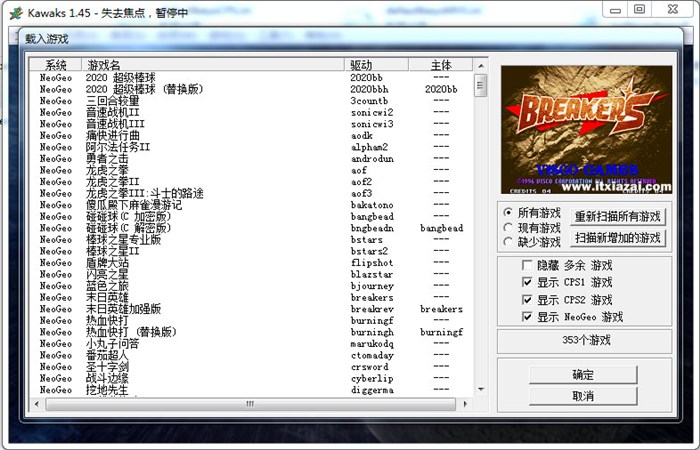Toggle the 显示 CPS1 游戏 checkbox
This screenshot has height=450, width=700.
(527, 282)
